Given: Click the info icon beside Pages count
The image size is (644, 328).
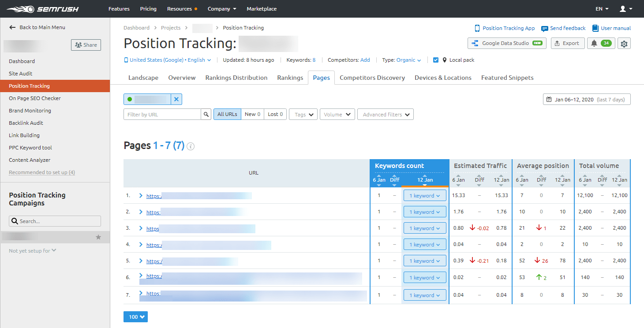Looking at the screenshot, I should click(190, 146).
